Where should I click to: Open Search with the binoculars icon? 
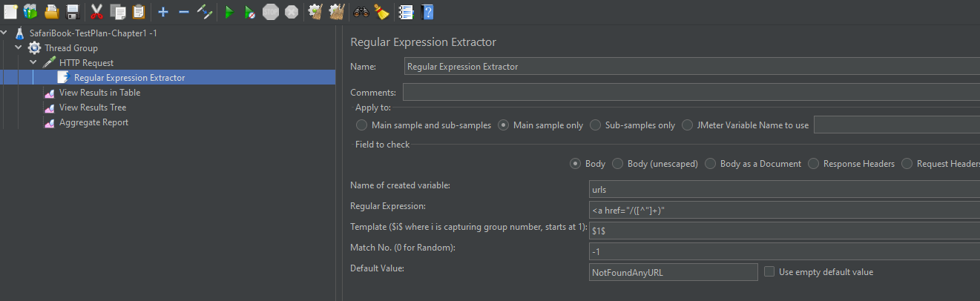click(x=361, y=12)
